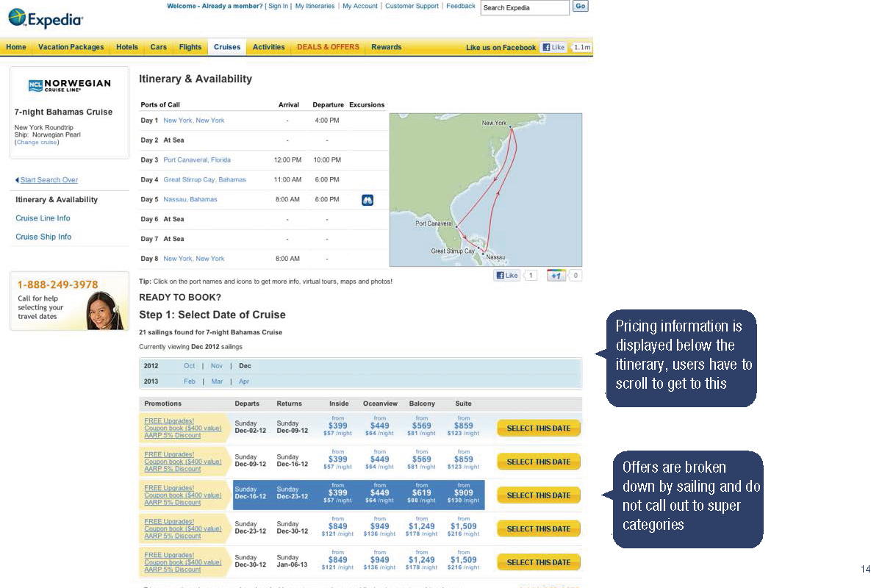Click SELECT THIS DATE for Dec-30-12 sailing
Screen dimensions: 882x588
[x=539, y=562]
